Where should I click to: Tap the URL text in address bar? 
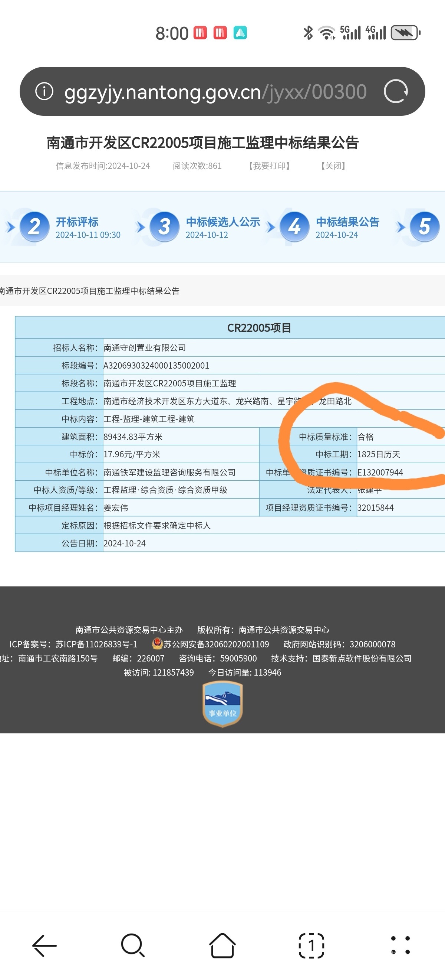[x=215, y=92]
